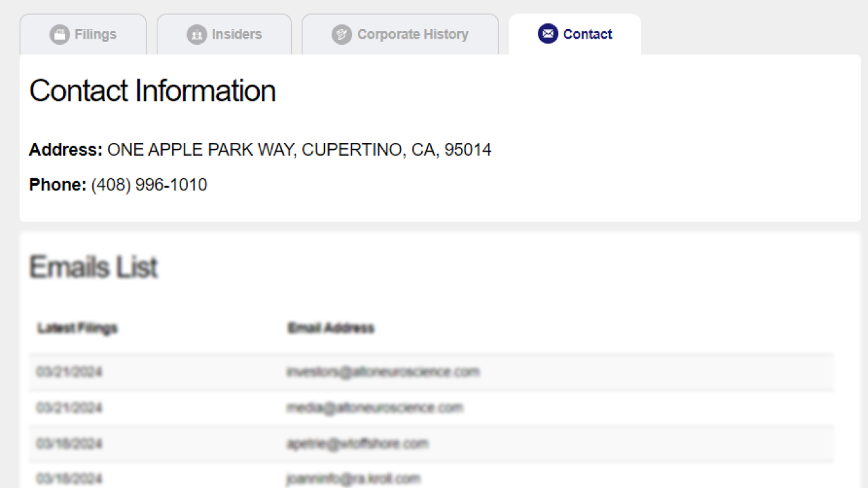
Task: Click filing date beside apetrie@wtoffshore.com
Action: [x=69, y=444]
